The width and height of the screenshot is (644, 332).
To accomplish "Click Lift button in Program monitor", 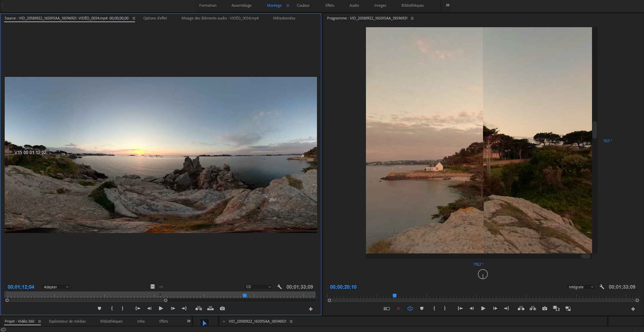I will click(x=521, y=309).
